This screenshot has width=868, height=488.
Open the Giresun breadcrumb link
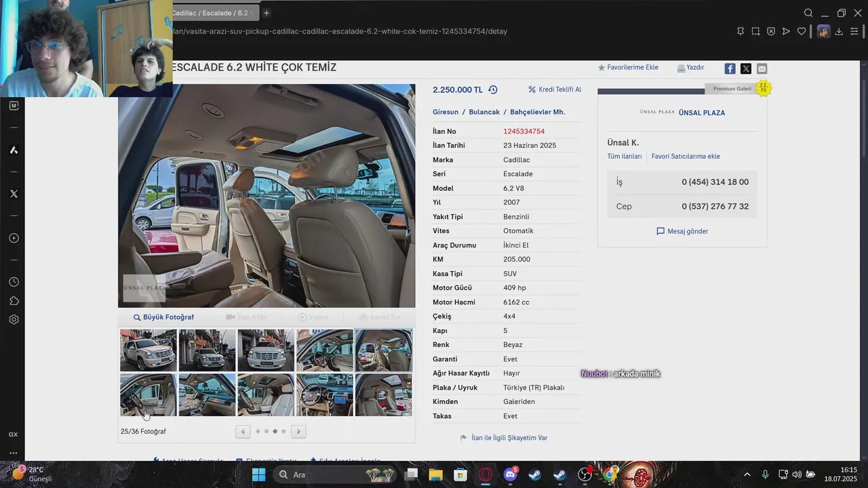(x=446, y=112)
